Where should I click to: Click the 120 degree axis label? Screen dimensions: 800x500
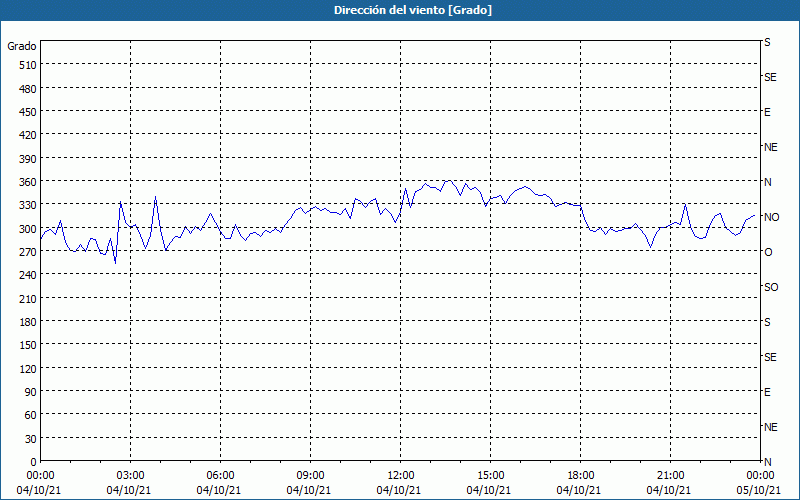(x=28, y=369)
